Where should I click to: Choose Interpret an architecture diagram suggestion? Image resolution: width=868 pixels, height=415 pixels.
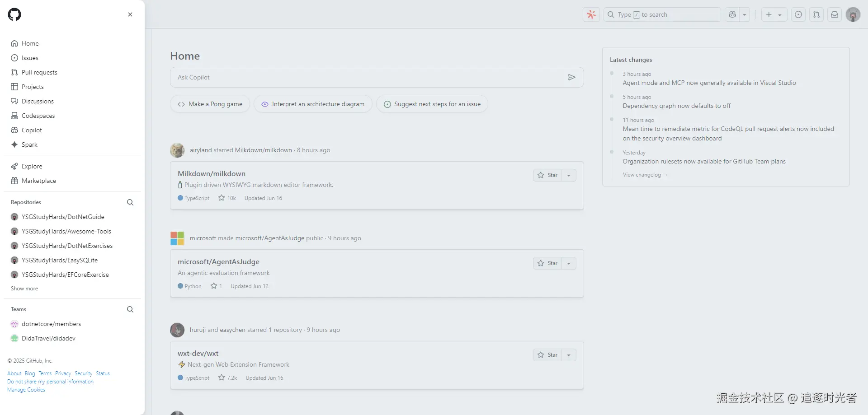click(x=313, y=104)
